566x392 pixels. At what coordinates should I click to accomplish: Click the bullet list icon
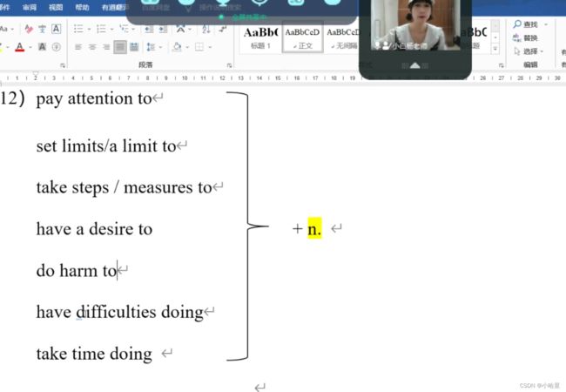point(78,29)
